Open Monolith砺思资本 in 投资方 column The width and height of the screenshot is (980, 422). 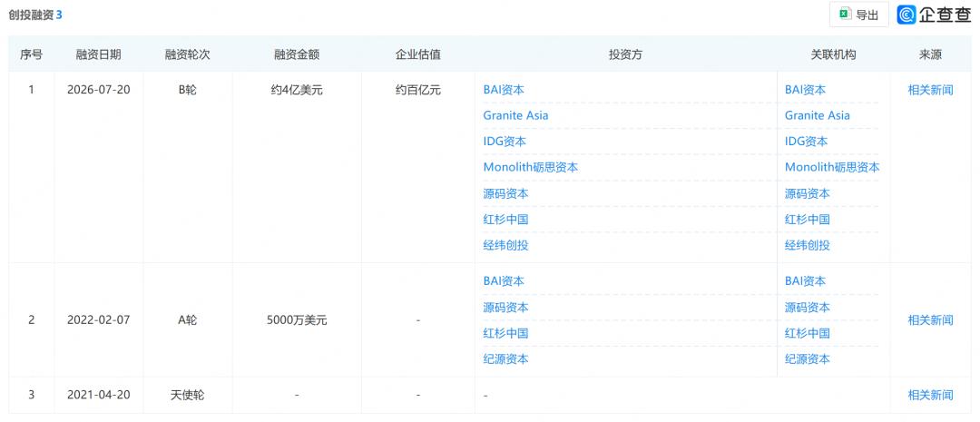tap(531, 168)
